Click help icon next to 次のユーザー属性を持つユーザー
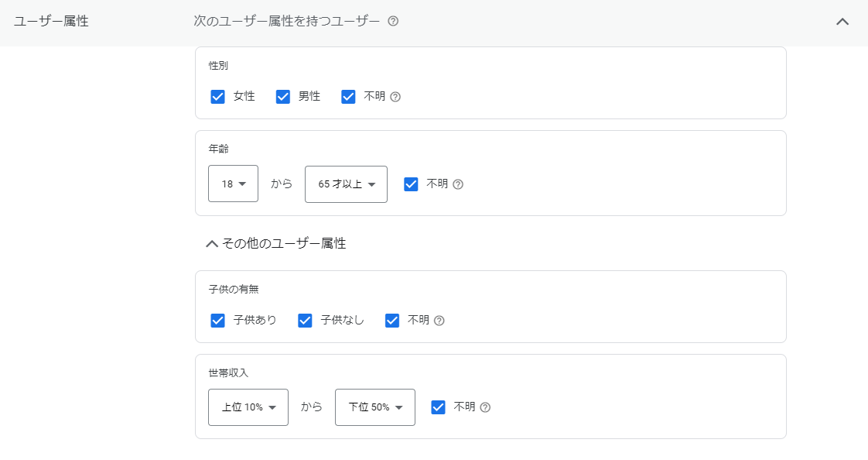 pos(393,22)
